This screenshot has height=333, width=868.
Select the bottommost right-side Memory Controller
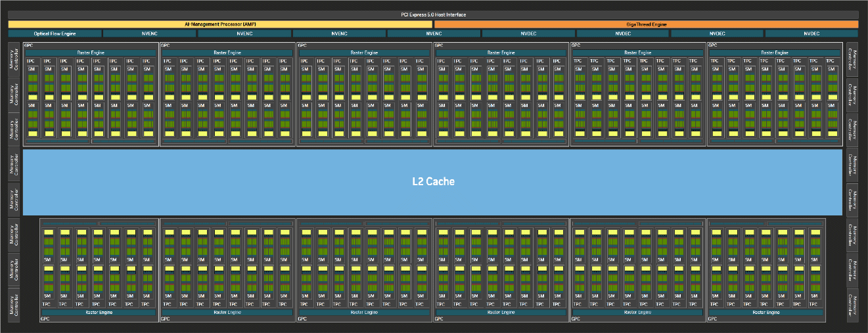pyautogui.click(x=852, y=305)
